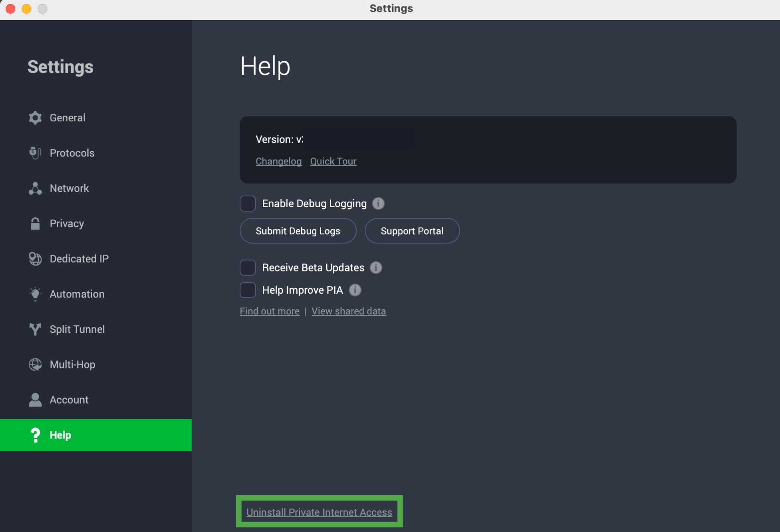Close the Settings window
Screen dimensions: 780x532
(10, 8)
